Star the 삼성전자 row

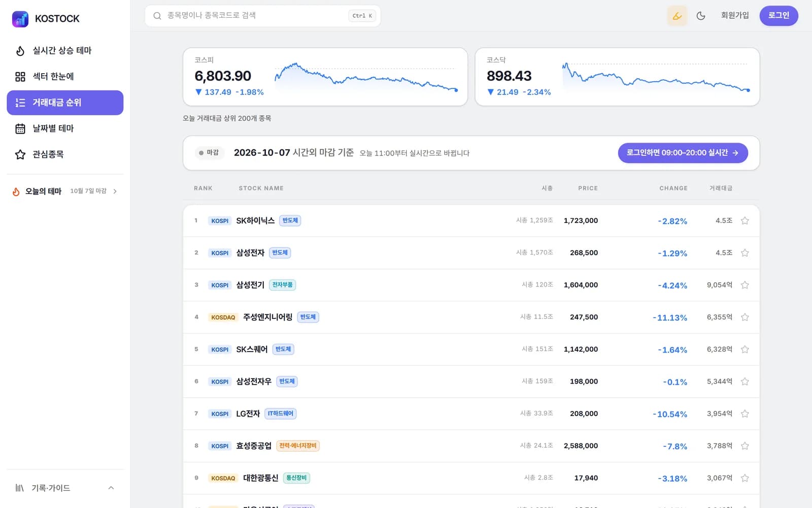(745, 252)
